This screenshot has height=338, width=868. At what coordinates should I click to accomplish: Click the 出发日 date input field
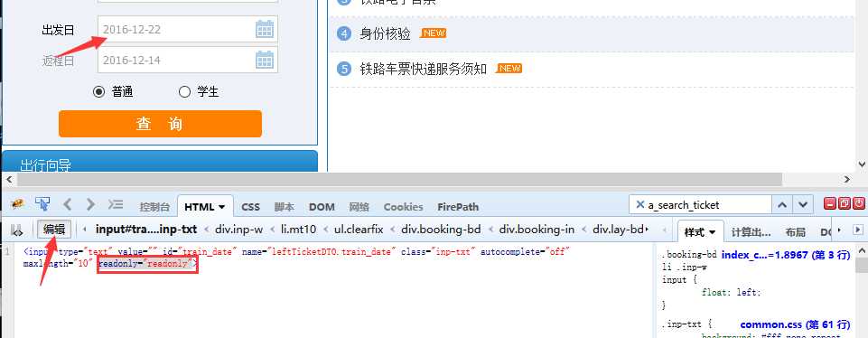click(188, 29)
